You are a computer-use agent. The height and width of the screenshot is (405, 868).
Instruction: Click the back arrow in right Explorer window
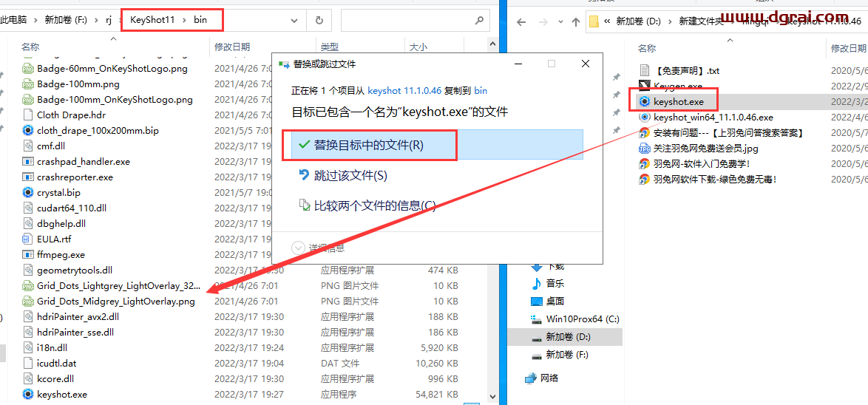[x=521, y=21]
